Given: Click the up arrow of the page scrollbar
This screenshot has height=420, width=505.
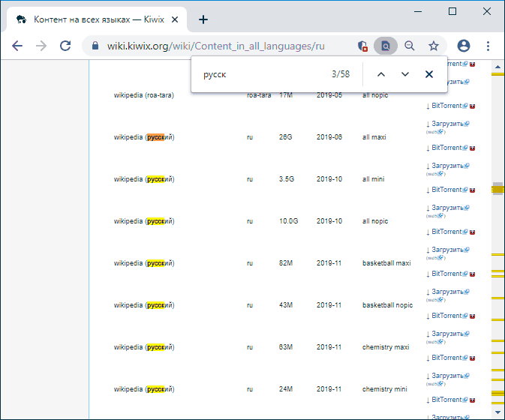Looking at the screenshot, I should click(x=498, y=67).
